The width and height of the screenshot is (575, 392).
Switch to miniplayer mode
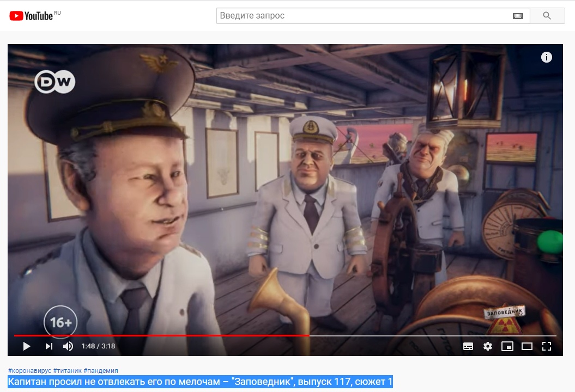(x=507, y=346)
